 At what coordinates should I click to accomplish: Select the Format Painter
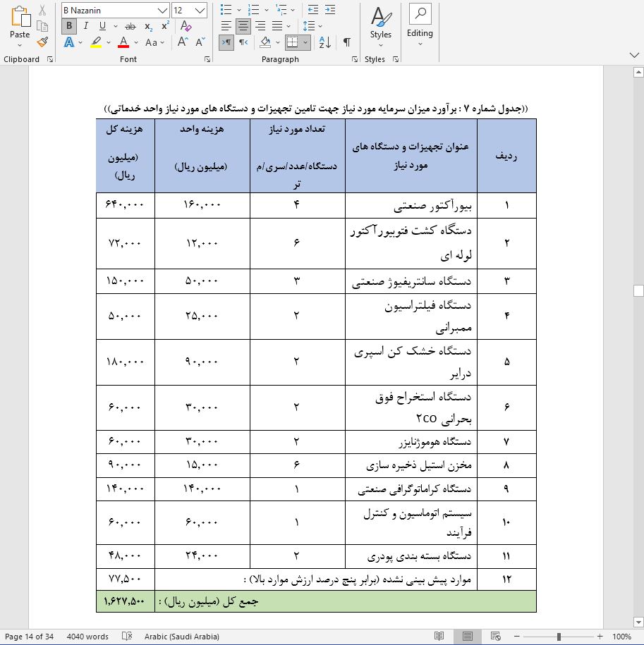click(41, 42)
